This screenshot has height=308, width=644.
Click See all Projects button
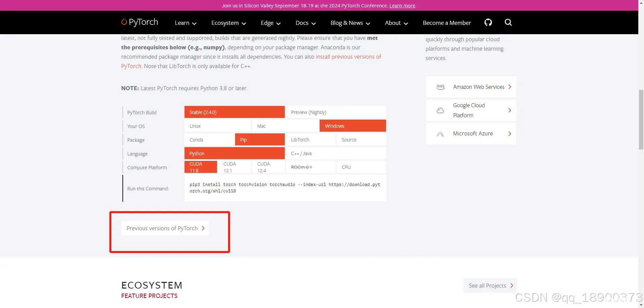pyautogui.click(x=490, y=286)
